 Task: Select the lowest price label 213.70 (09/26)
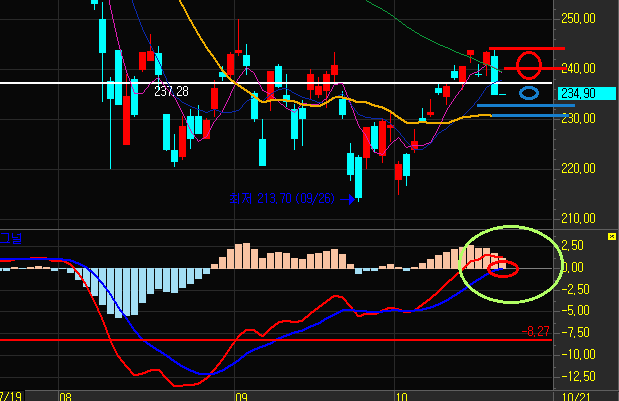(285, 200)
